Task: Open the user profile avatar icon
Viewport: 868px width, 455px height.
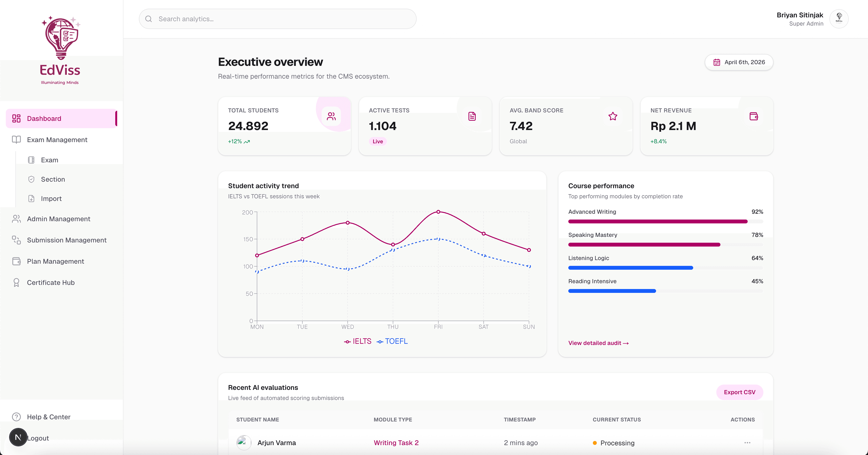Action: click(x=839, y=19)
